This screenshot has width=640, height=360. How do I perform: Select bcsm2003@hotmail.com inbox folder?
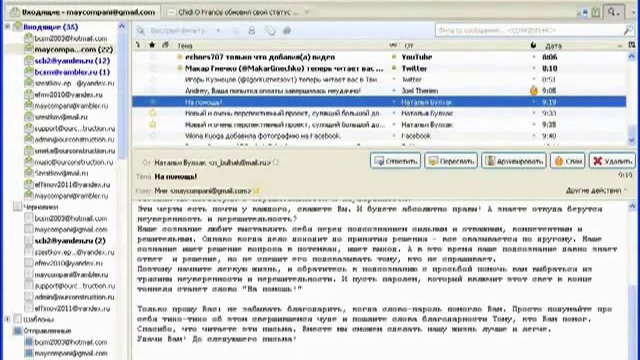pyautogui.click(x=70, y=38)
